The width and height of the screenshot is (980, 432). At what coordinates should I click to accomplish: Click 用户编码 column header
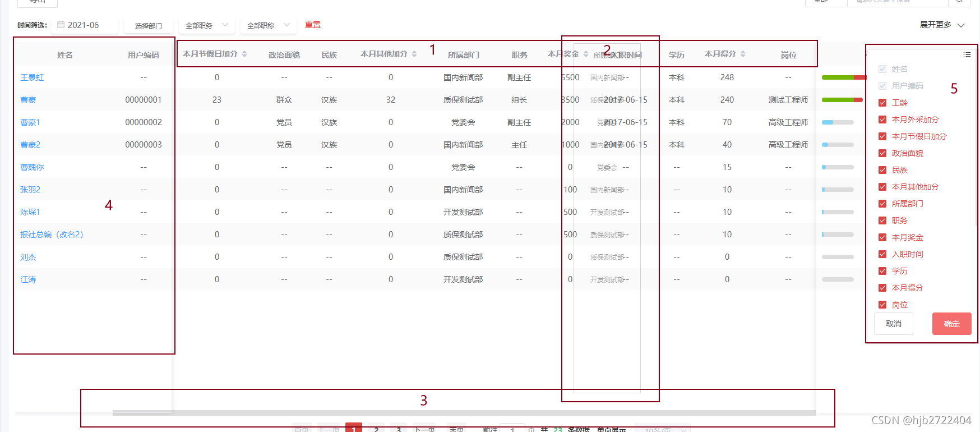pos(144,55)
